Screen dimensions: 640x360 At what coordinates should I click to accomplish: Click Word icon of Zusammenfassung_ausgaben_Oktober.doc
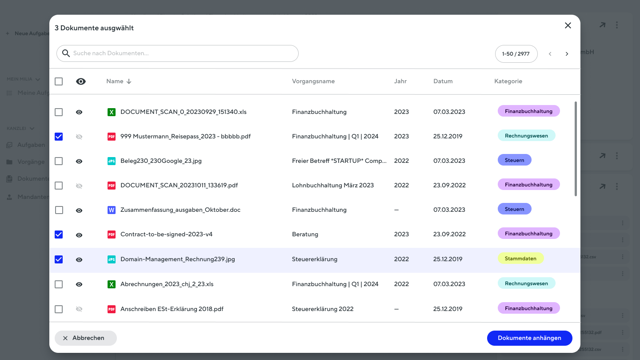point(111,210)
